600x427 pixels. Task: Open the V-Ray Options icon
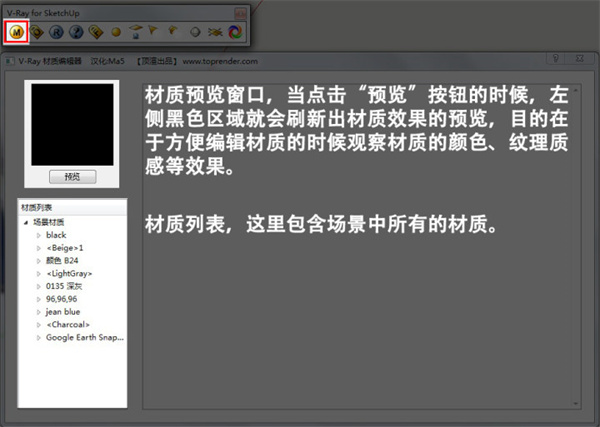tap(38, 32)
